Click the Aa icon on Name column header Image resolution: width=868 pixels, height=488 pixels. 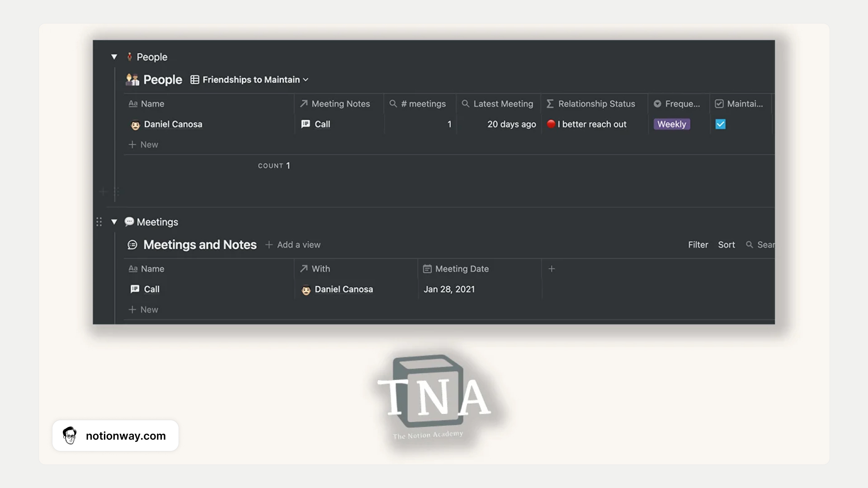pos(134,103)
